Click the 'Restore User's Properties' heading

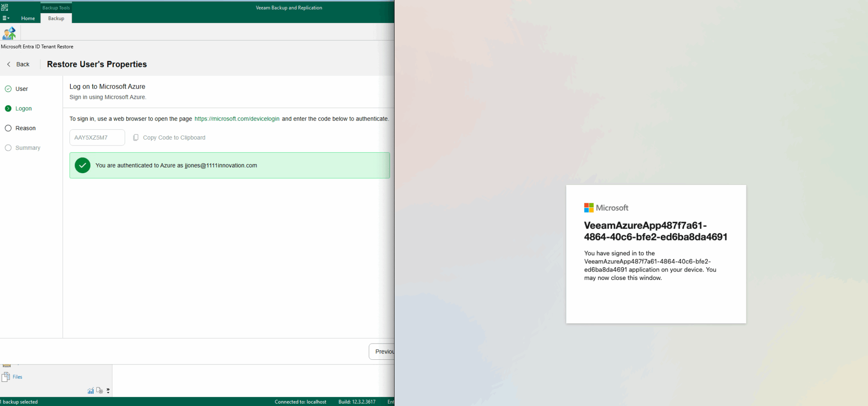click(x=97, y=64)
